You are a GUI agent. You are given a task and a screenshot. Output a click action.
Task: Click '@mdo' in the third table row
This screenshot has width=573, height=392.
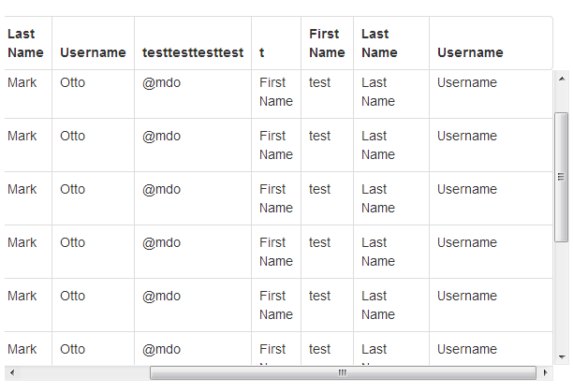162,189
